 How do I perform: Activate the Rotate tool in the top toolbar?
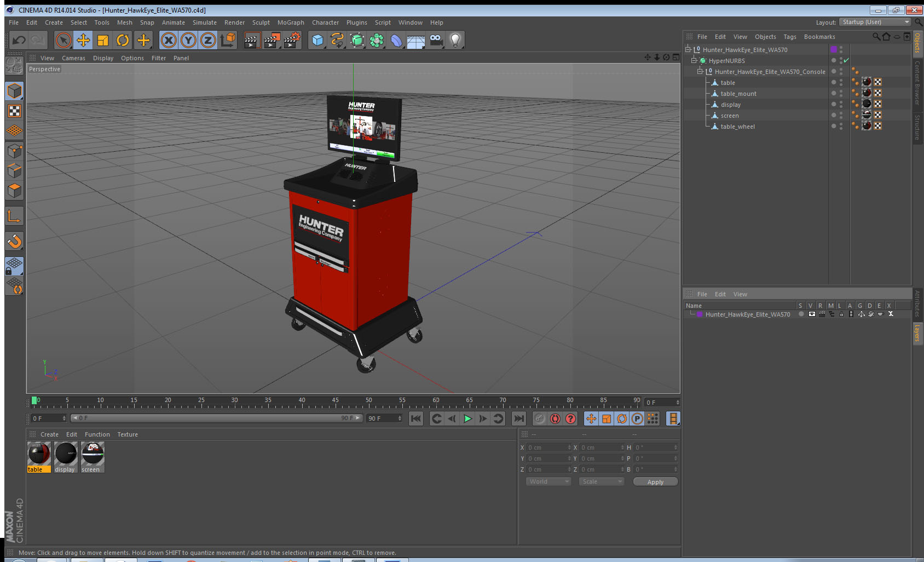click(123, 40)
